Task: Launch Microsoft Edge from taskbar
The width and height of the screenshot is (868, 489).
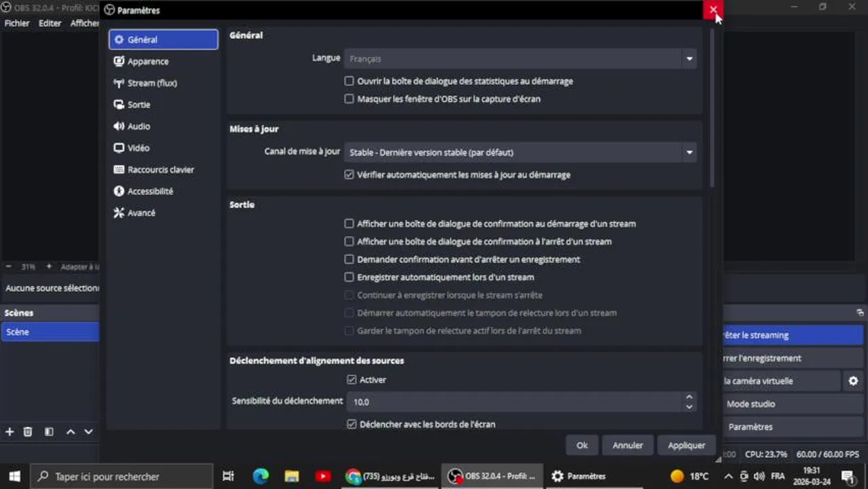Action: click(261, 477)
